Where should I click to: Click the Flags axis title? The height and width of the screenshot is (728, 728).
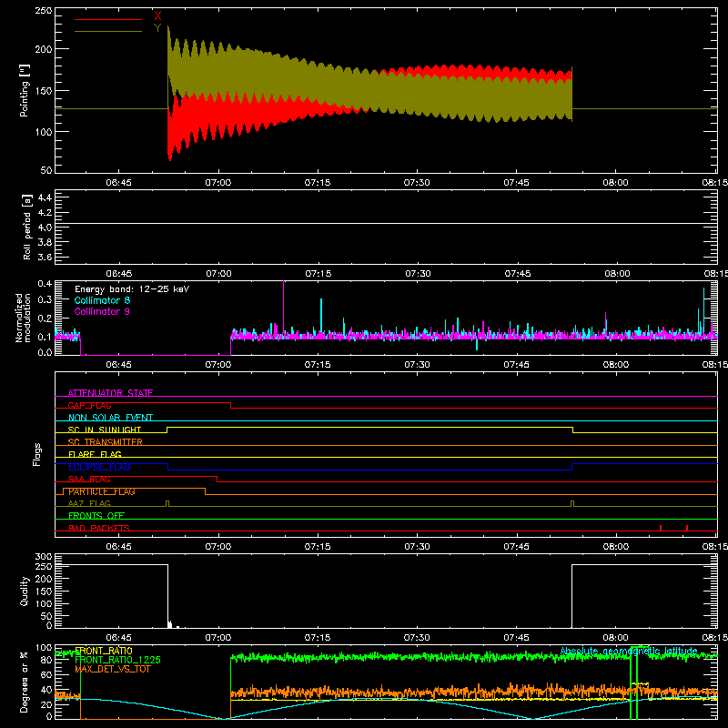[x=37, y=454]
